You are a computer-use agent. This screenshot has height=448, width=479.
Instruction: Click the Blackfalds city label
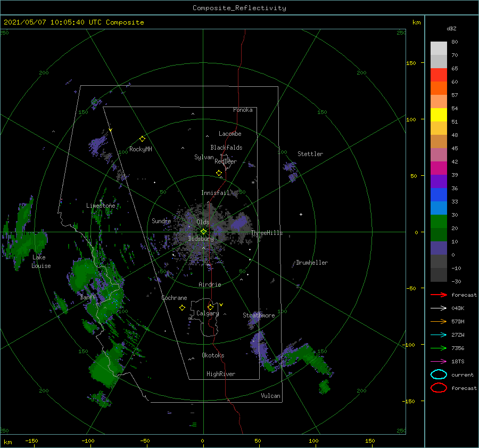pos(226,148)
